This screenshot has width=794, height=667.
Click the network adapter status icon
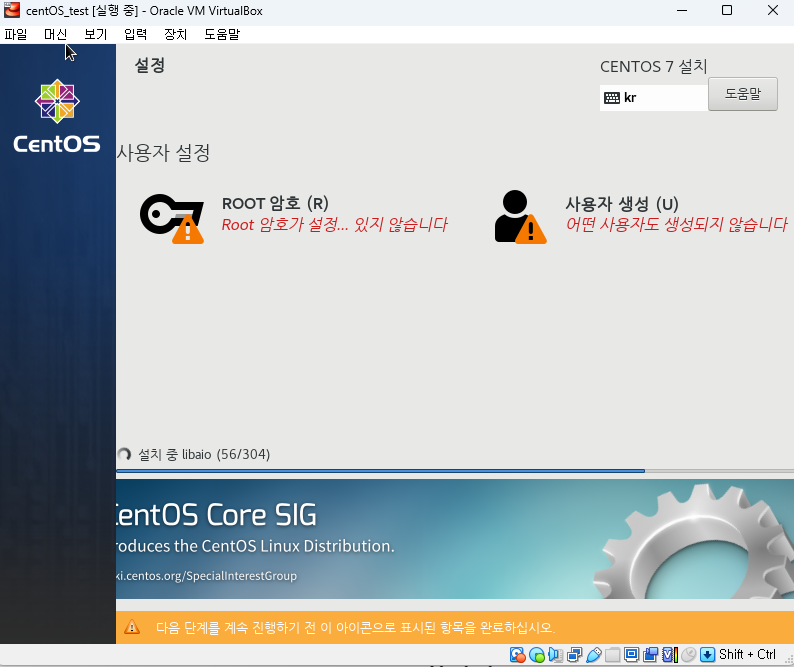574,655
